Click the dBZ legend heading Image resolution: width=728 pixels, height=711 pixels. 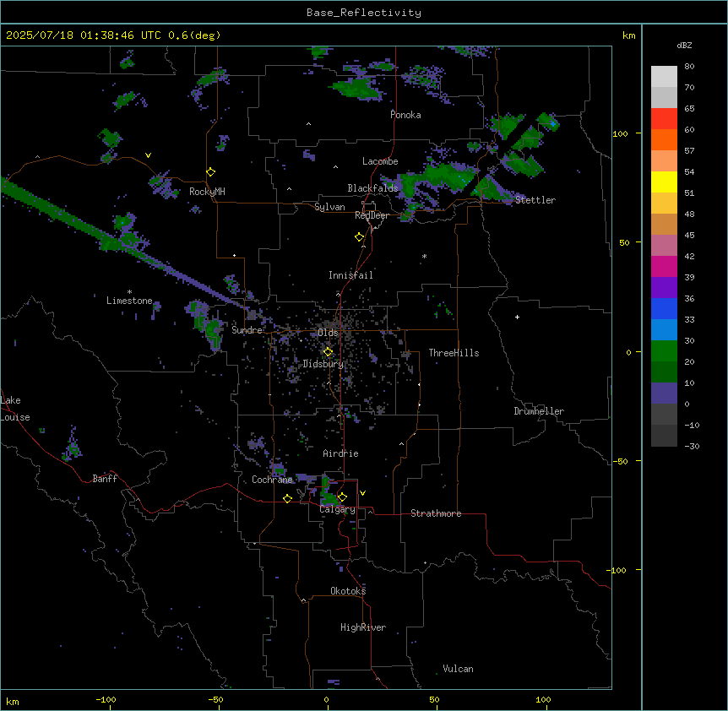684,45
